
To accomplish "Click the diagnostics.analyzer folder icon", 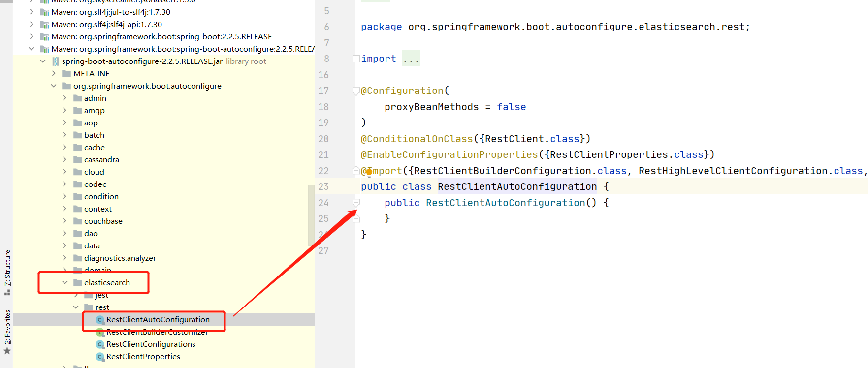I will pyautogui.click(x=77, y=258).
